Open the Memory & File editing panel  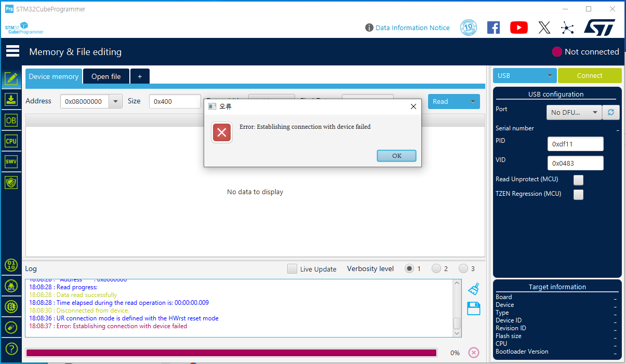coord(11,78)
